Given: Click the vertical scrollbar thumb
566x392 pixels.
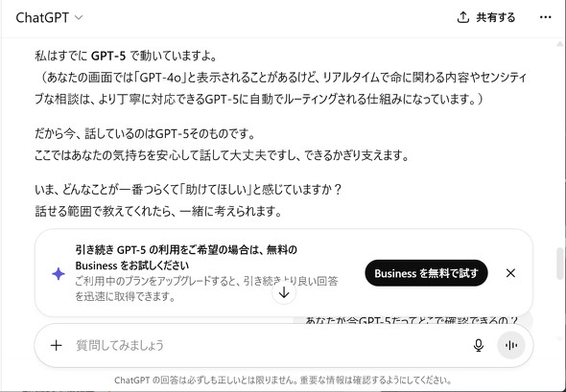Looking at the screenshot, I should click(x=560, y=264).
